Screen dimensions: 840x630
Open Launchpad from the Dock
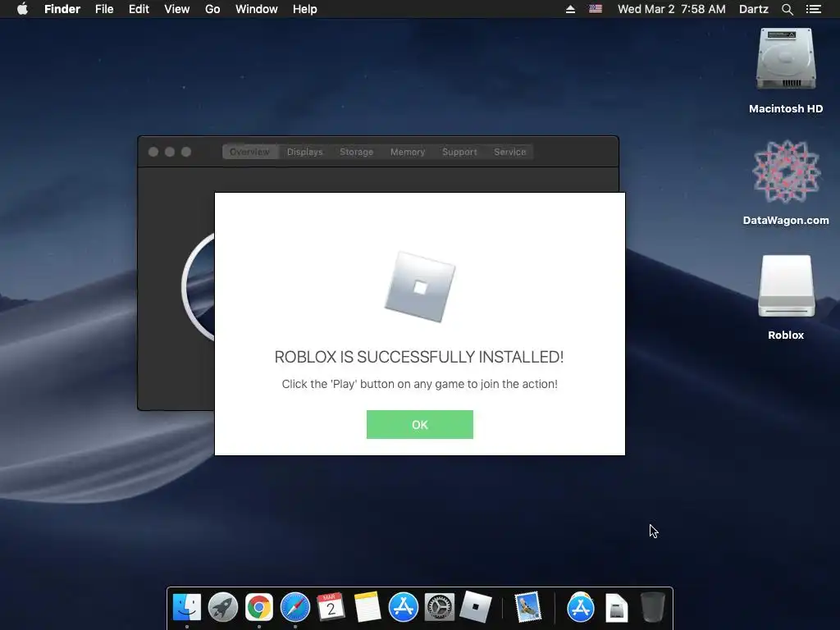coord(223,607)
